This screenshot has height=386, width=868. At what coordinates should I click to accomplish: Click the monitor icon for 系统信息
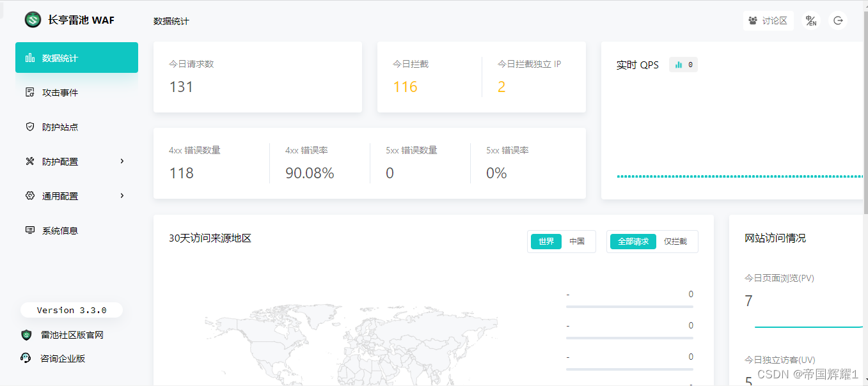point(30,230)
